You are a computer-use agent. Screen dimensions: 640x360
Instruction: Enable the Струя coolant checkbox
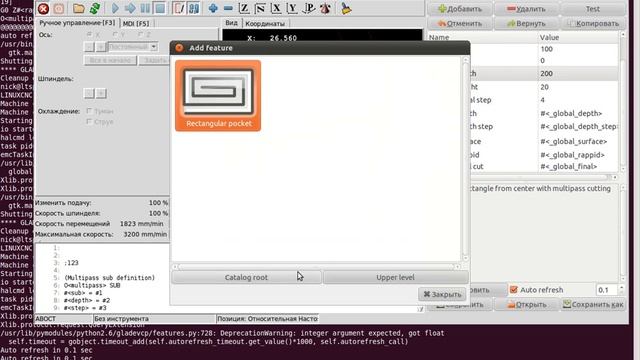89,122
